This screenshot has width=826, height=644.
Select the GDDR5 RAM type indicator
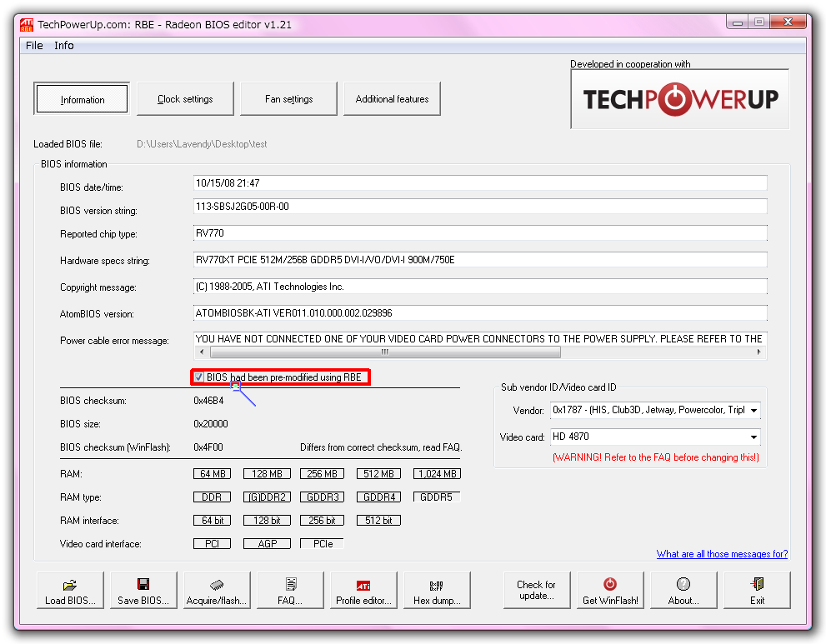click(x=437, y=497)
